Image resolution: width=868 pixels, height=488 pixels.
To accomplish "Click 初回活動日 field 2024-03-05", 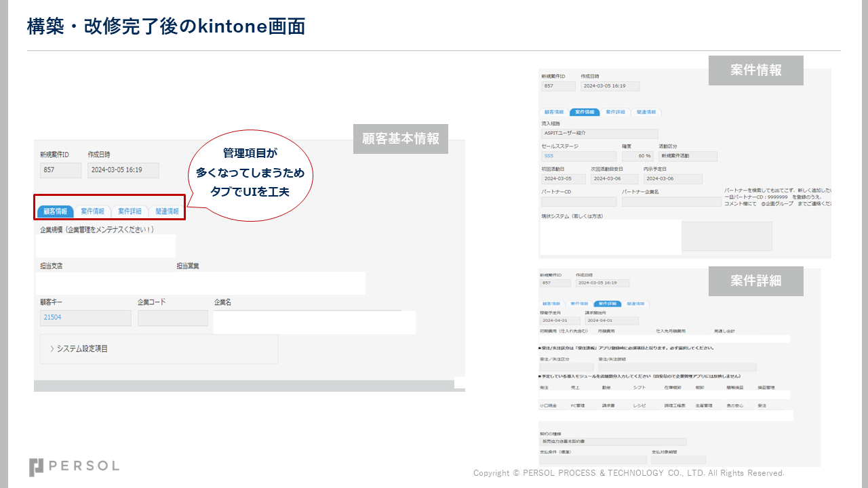I will [564, 179].
